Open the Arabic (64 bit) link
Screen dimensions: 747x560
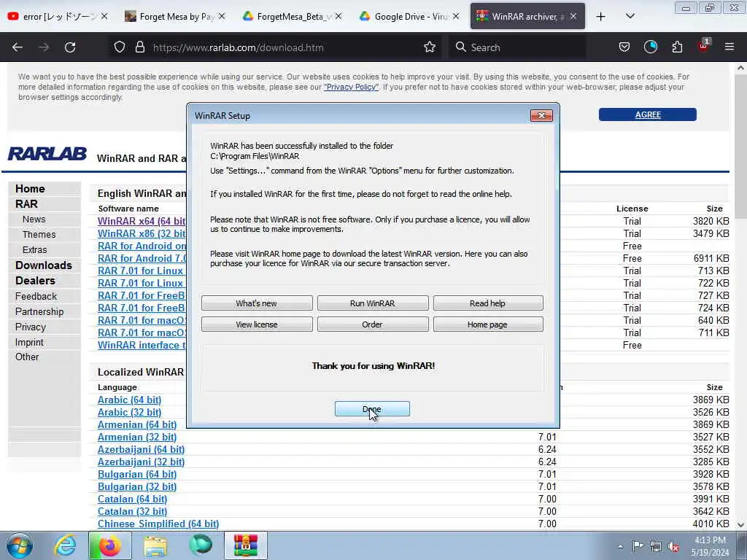point(130,400)
